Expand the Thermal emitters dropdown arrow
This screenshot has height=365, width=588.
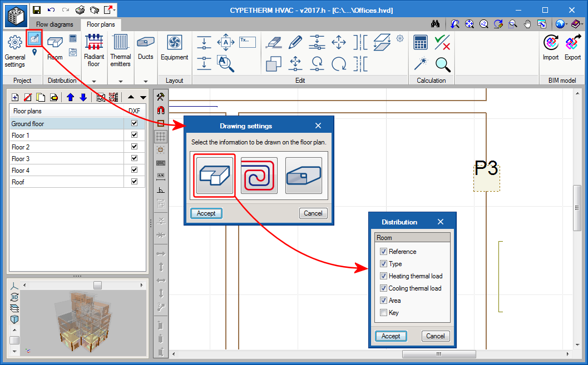[x=120, y=81]
